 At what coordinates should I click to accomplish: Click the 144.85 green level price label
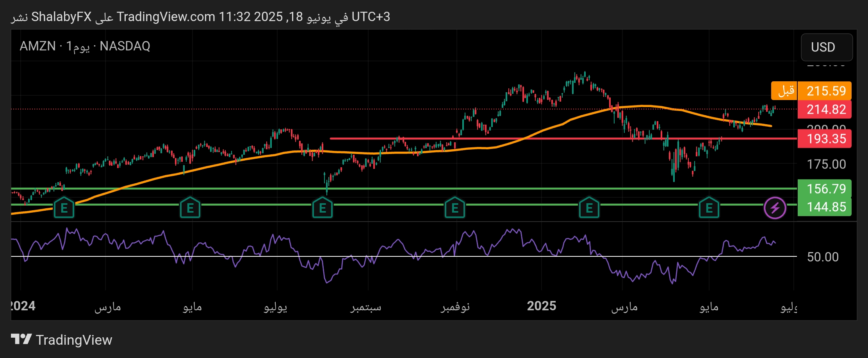[x=824, y=207]
